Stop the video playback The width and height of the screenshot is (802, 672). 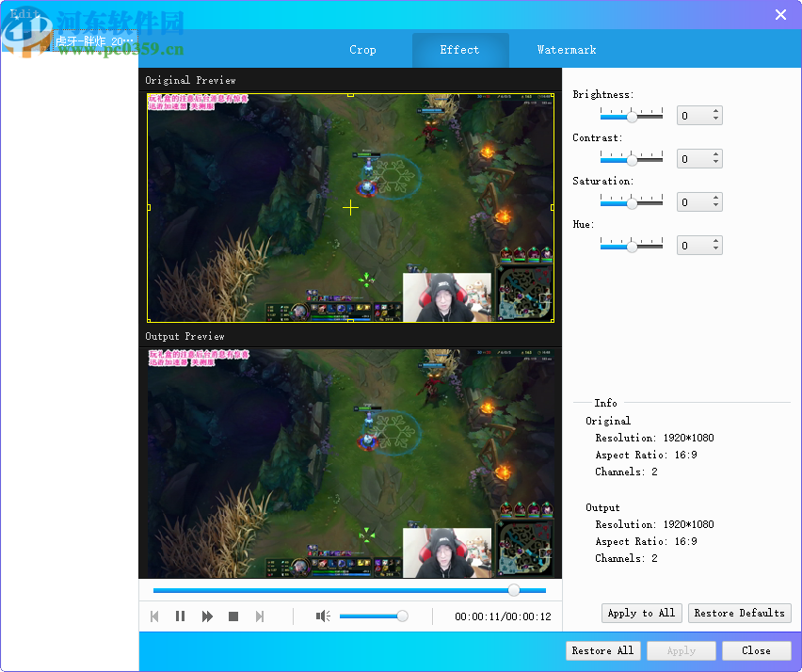(233, 616)
